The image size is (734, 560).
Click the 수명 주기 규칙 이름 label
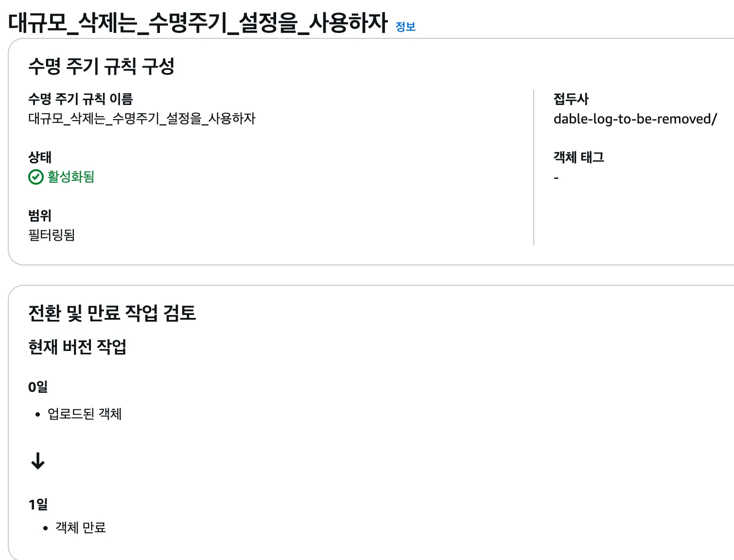(81, 99)
